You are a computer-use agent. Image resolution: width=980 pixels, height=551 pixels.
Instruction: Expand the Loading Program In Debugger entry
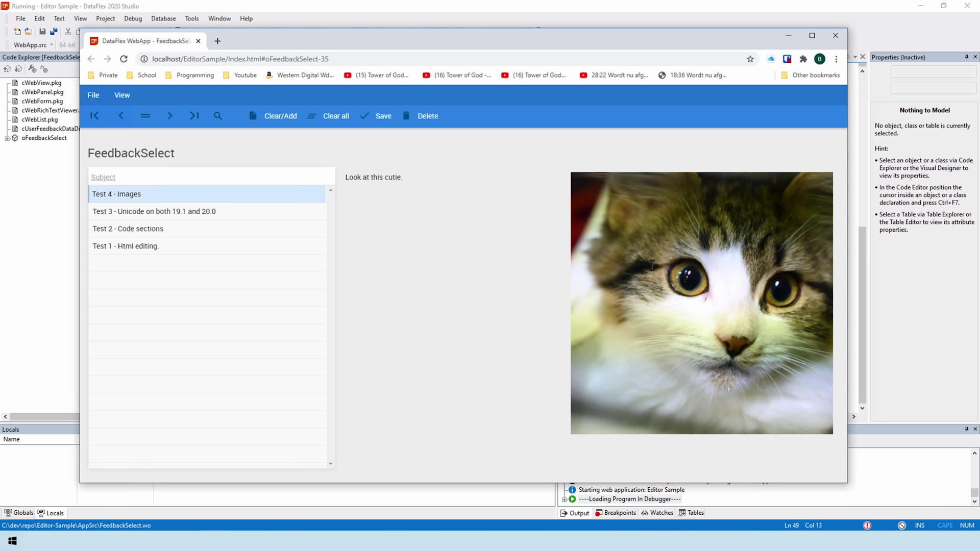pos(565,499)
